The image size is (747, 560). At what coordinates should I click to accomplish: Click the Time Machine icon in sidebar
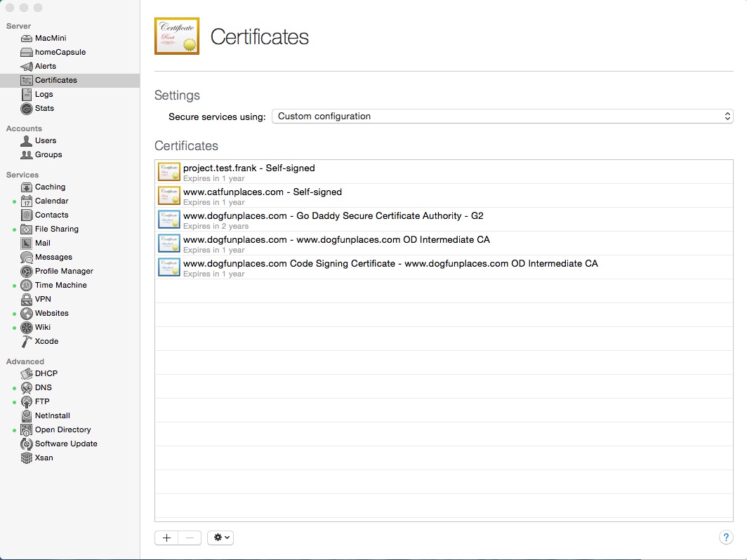27,285
